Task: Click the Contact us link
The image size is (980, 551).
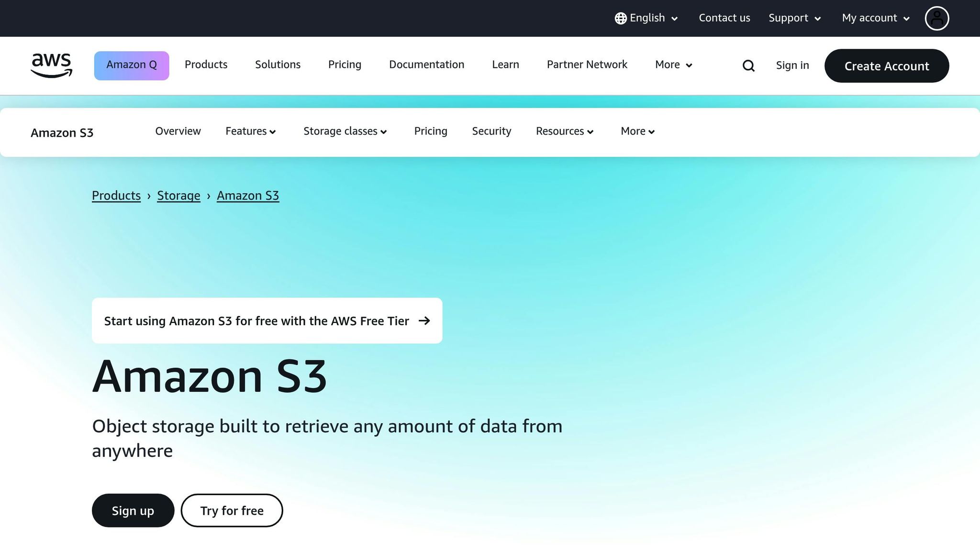Action: tap(724, 18)
